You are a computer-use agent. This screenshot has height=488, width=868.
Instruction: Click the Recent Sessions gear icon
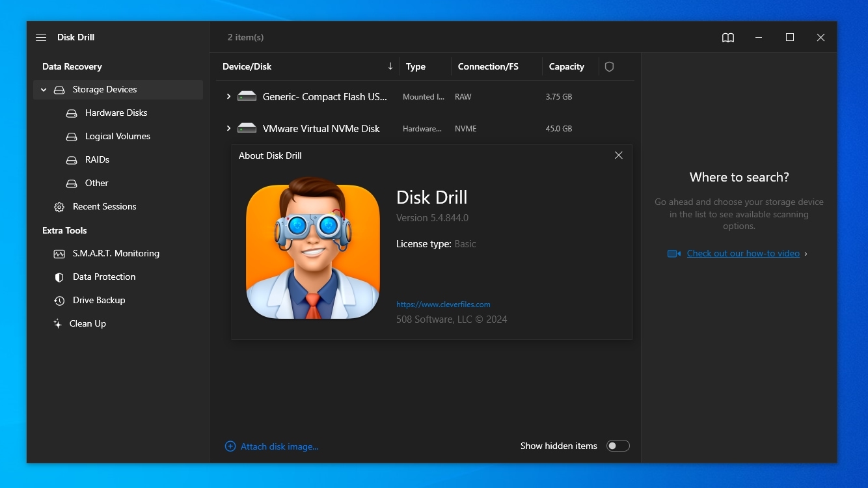(59, 207)
